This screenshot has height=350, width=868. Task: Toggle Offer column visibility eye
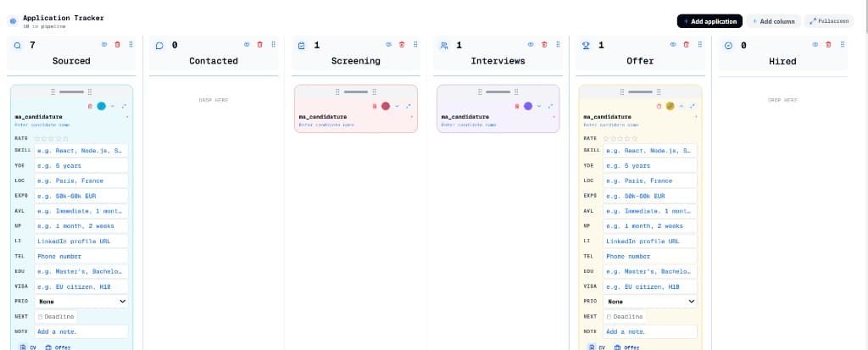[x=673, y=44]
